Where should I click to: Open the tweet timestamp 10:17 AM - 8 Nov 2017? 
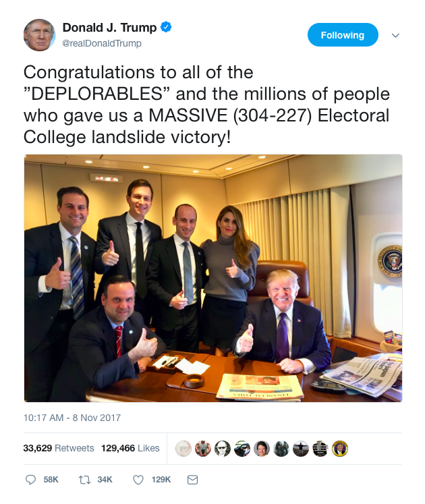pyautogui.click(x=72, y=418)
